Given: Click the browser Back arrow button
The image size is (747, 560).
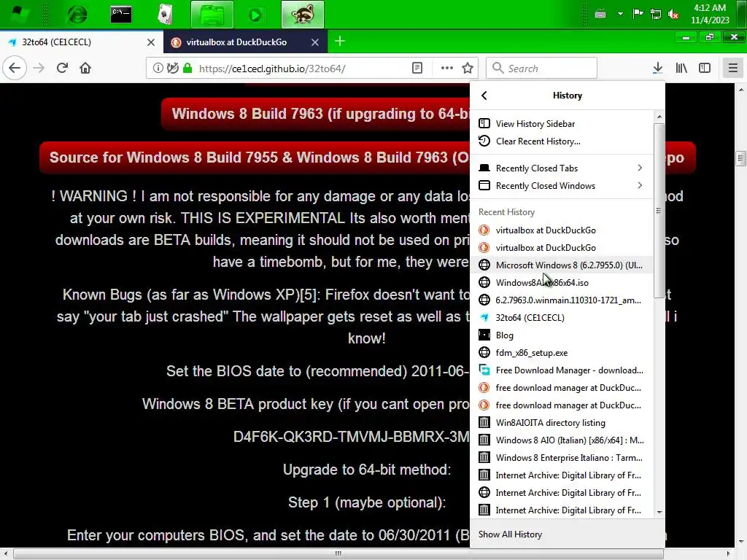Looking at the screenshot, I should tap(15, 68).
